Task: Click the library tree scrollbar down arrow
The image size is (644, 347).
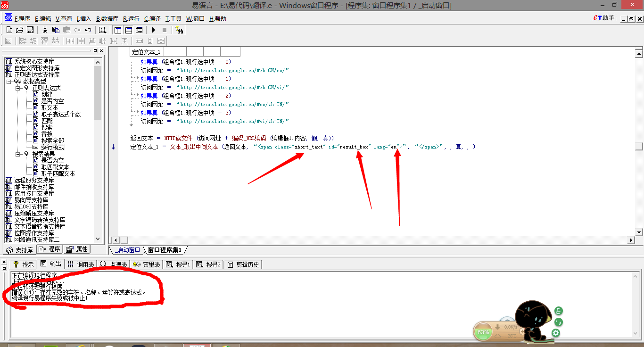Action: [98, 240]
